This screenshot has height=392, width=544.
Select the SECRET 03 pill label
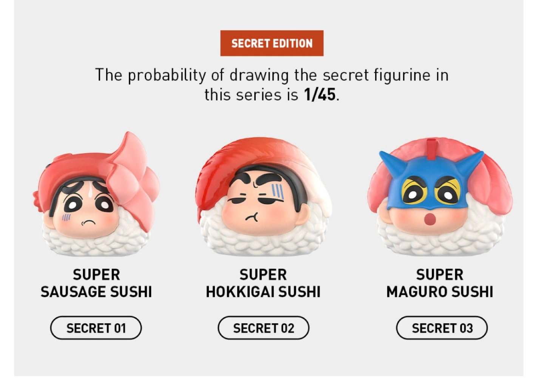tap(442, 328)
